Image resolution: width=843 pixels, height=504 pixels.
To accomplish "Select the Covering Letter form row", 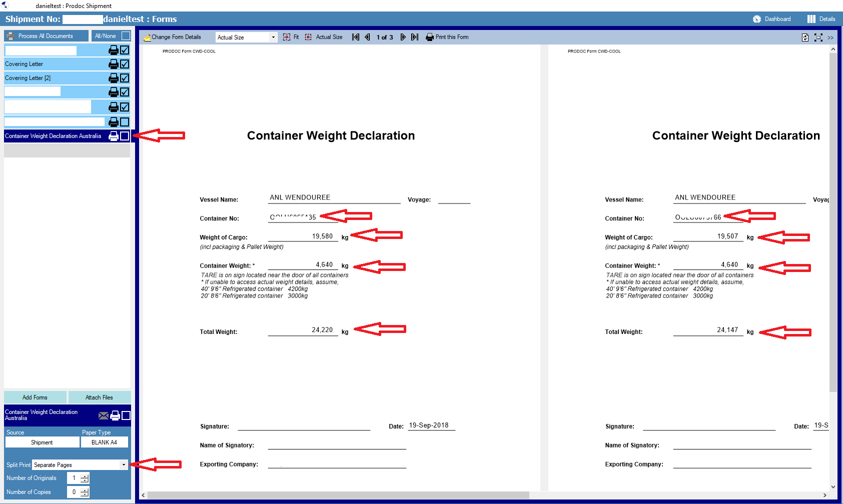I will click(67, 64).
